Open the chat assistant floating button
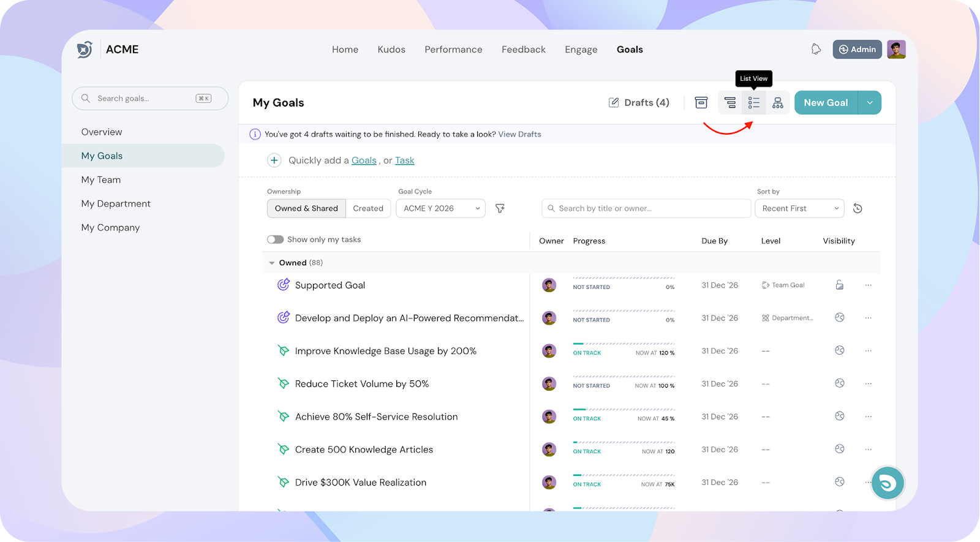This screenshot has width=980, height=542. [x=888, y=483]
